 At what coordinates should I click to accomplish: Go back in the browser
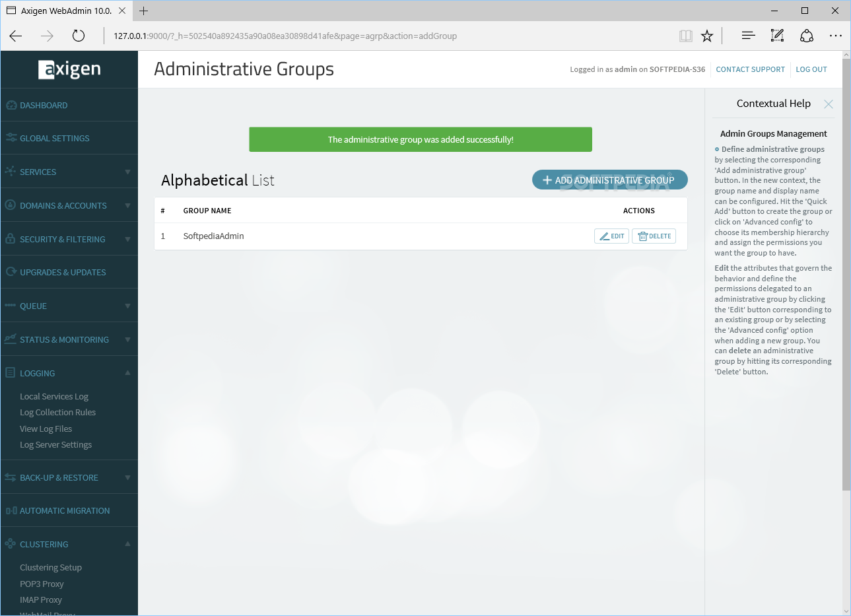pos(16,36)
